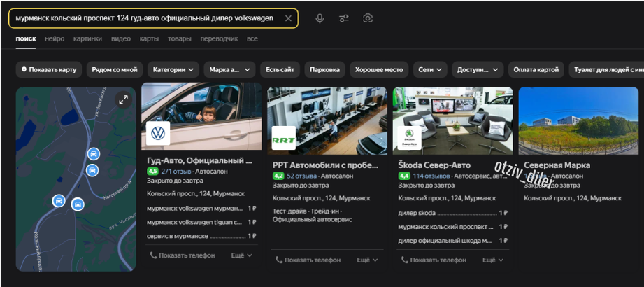Show phone number for РРТ Автомобили

pos(308,260)
